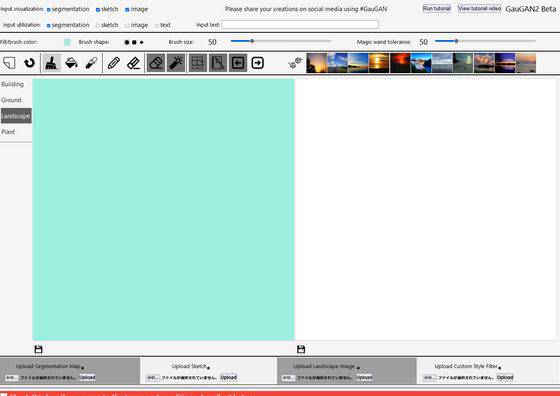The width and height of the screenshot is (560, 396).
Task: Pick the orange sun over sea style thumbnail
Action: click(379, 63)
